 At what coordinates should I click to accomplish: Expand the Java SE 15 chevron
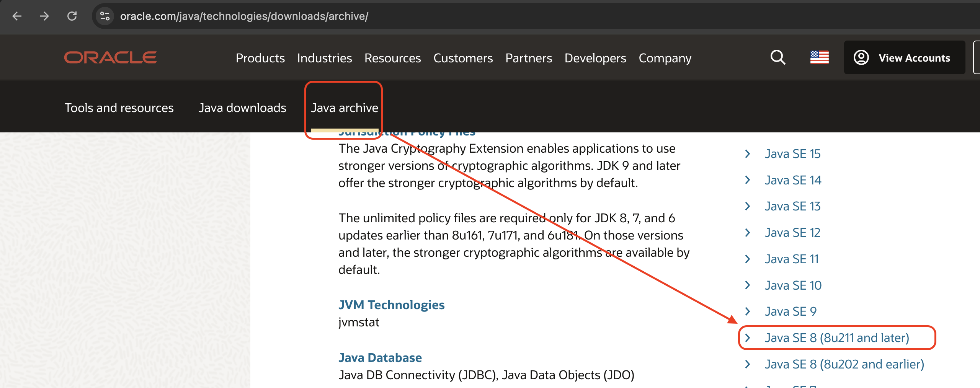pos(748,154)
